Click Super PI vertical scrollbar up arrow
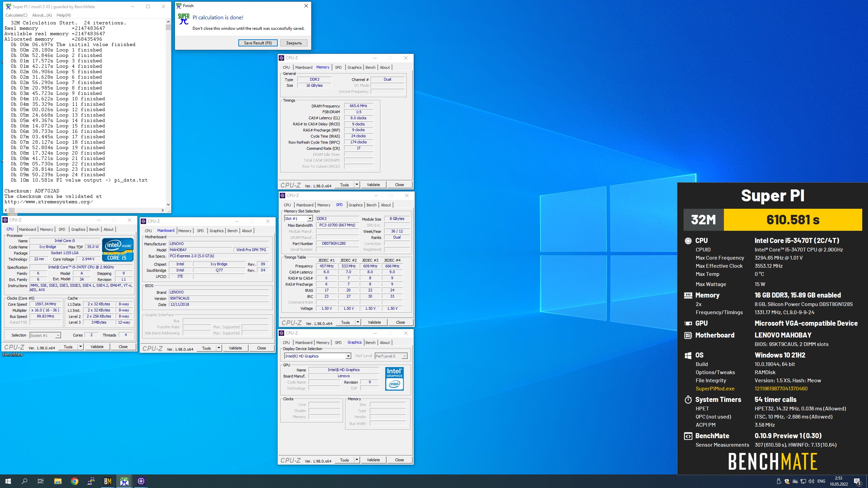This screenshot has width=868, height=488. coord(168,22)
